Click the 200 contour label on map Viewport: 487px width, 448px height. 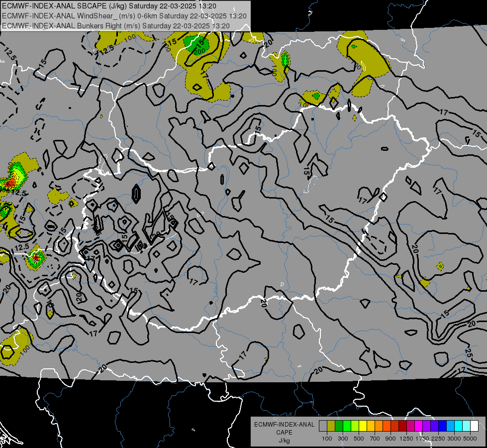click(x=199, y=51)
